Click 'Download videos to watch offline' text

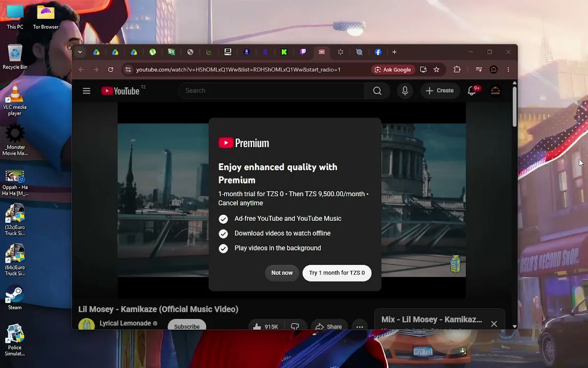[282, 233]
